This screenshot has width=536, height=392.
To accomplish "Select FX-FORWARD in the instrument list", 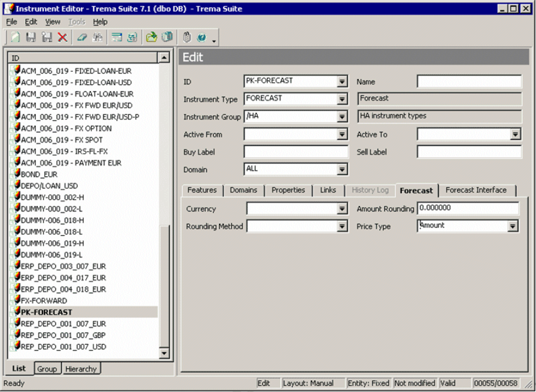I will pos(44,300).
